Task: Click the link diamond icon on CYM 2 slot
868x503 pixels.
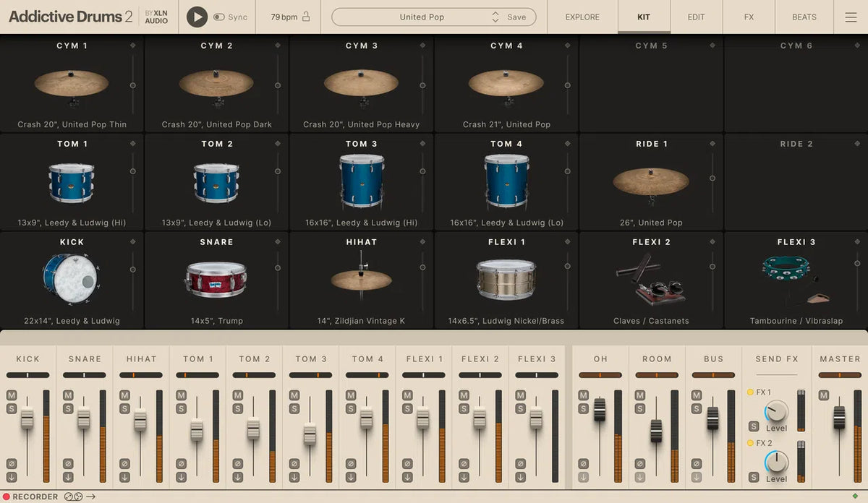Action: (x=277, y=45)
